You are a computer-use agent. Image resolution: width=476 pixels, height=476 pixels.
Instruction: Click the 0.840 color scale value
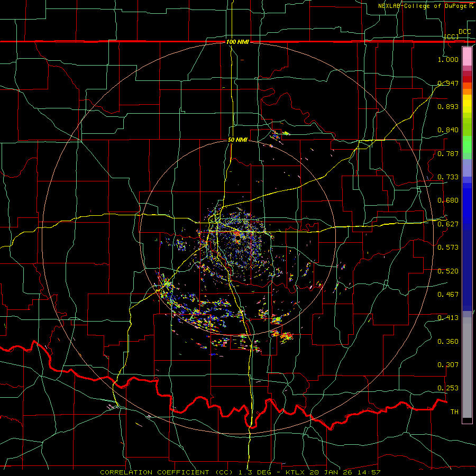[x=448, y=130]
